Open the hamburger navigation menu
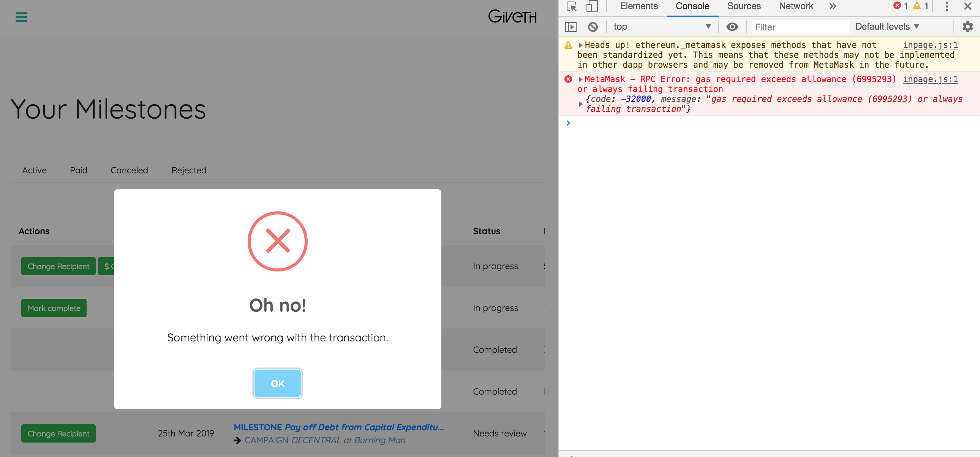The image size is (980, 457). [21, 17]
